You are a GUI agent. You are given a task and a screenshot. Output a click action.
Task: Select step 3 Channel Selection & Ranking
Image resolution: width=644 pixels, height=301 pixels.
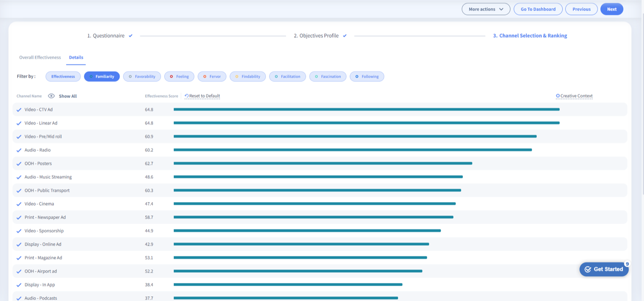coord(530,35)
